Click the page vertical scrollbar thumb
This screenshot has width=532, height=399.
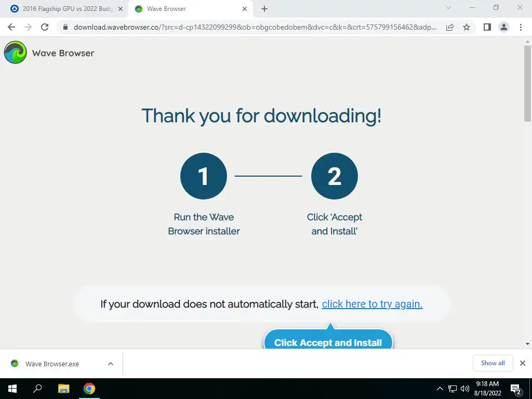click(x=527, y=84)
